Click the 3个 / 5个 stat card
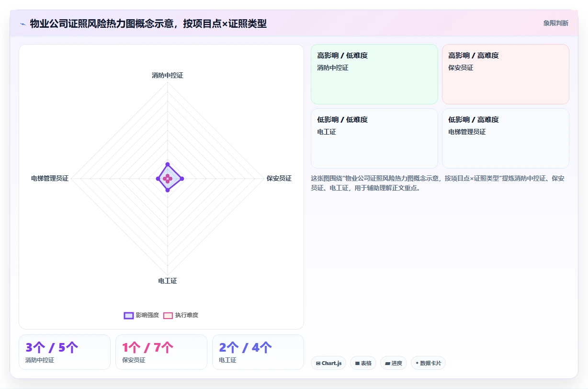The height and width of the screenshot is (389, 588). pyautogui.click(x=65, y=352)
